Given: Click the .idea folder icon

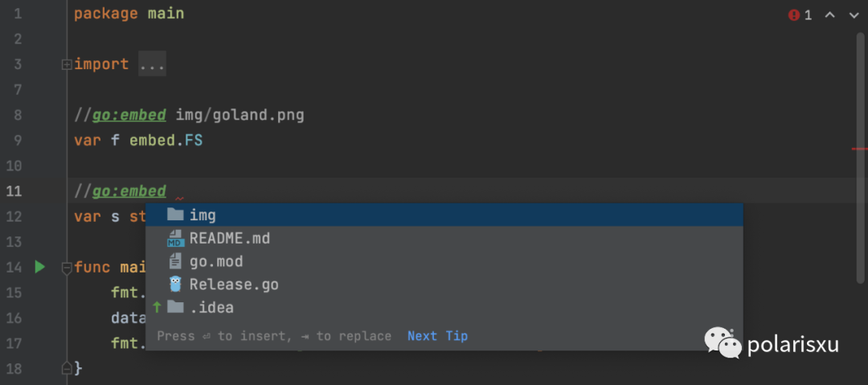Looking at the screenshot, I should click(x=175, y=307).
